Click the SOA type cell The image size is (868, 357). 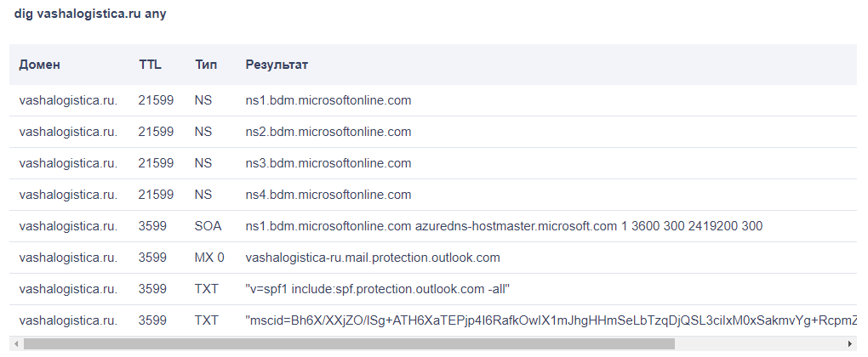(208, 226)
